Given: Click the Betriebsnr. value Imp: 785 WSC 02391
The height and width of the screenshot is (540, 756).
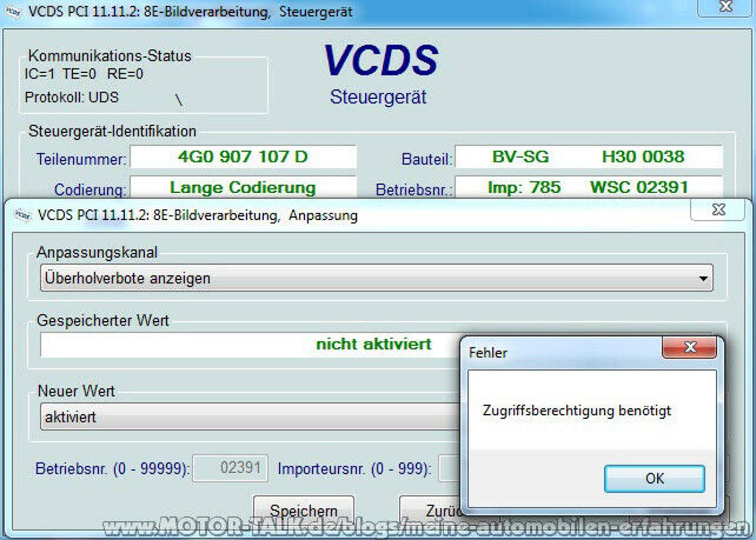Looking at the screenshot, I should pyautogui.click(x=588, y=188).
